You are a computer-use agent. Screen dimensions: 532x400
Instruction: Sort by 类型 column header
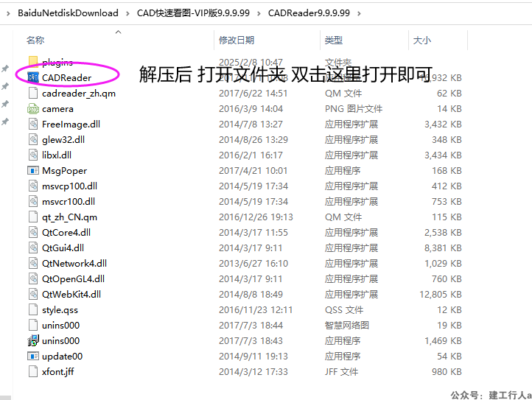click(334, 40)
